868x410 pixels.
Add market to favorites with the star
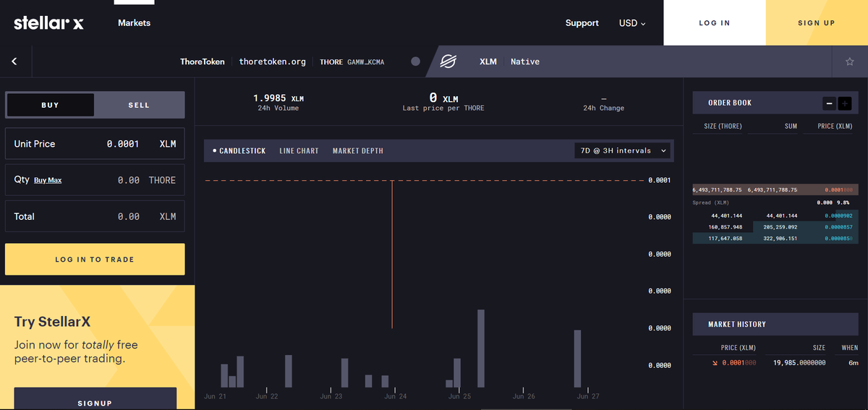850,61
